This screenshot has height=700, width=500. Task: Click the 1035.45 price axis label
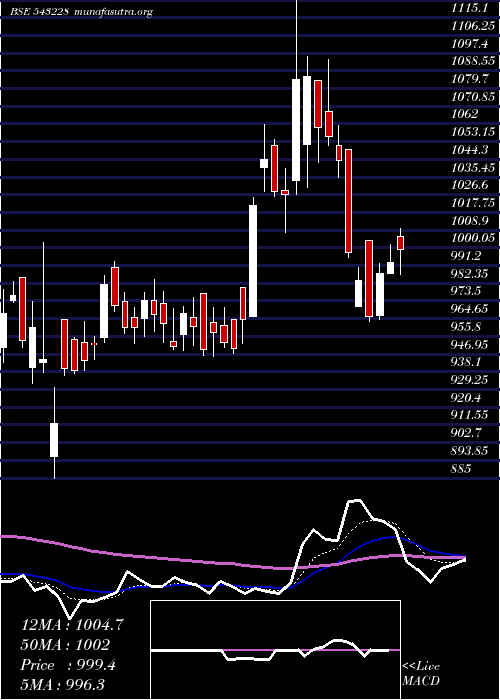pyautogui.click(x=473, y=167)
